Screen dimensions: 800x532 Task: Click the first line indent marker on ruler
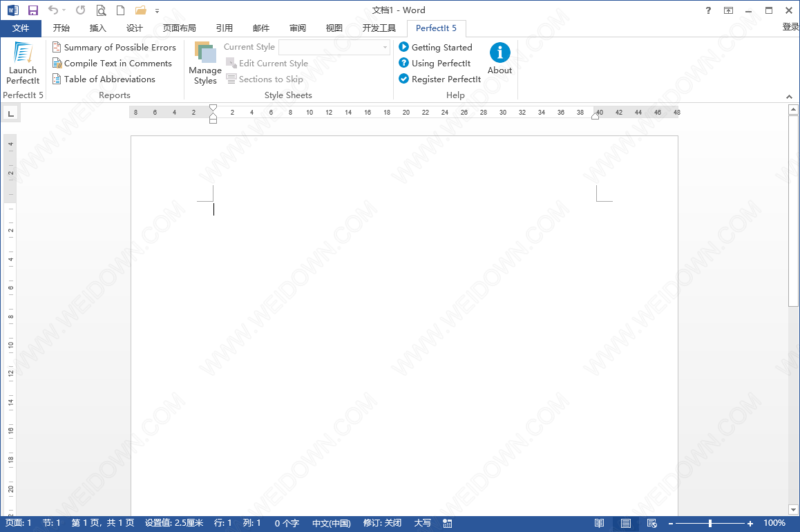(x=213, y=108)
